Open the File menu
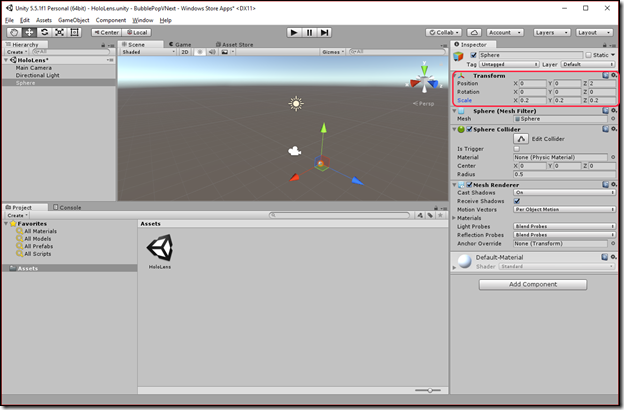 (10, 20)
